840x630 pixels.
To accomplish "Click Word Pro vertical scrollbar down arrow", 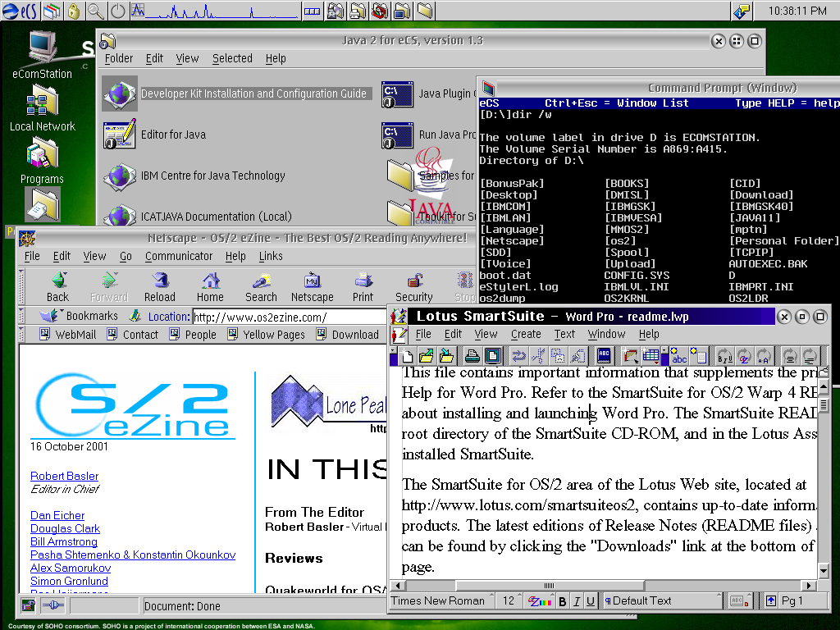I will 824,570.
